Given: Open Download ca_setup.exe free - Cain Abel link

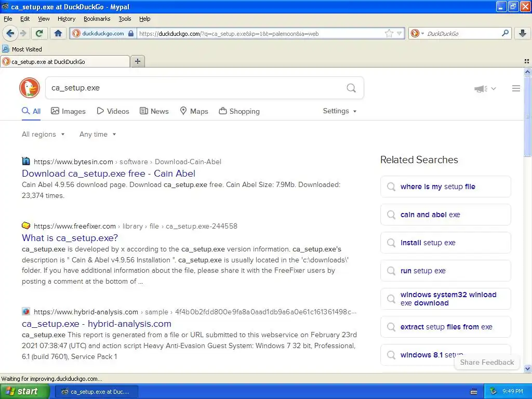Looking at the screenshot, I should [x=109, y=174].
